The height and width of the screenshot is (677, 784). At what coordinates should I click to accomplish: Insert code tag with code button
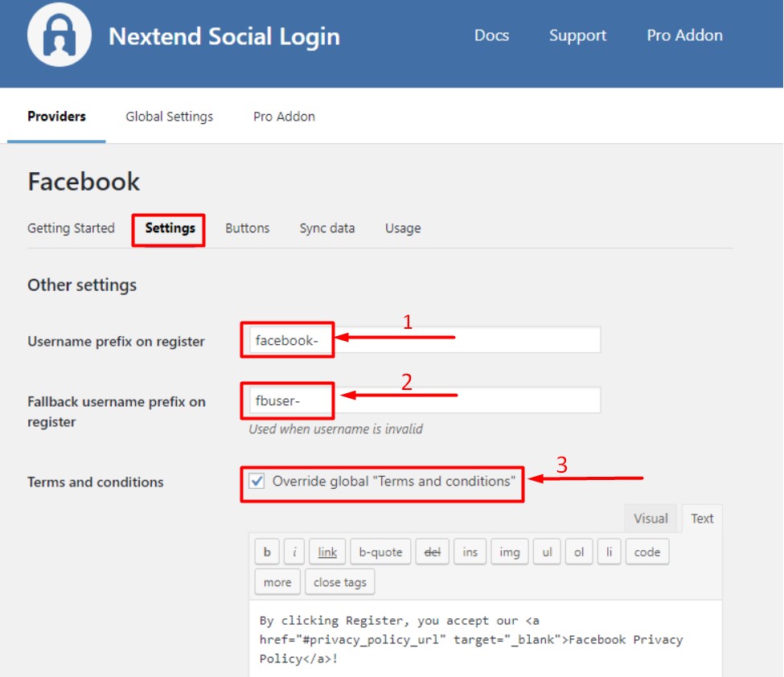point(647,552)
